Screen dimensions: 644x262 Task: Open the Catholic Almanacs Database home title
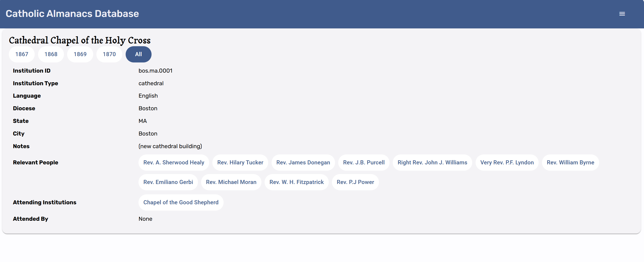point(72,14)
